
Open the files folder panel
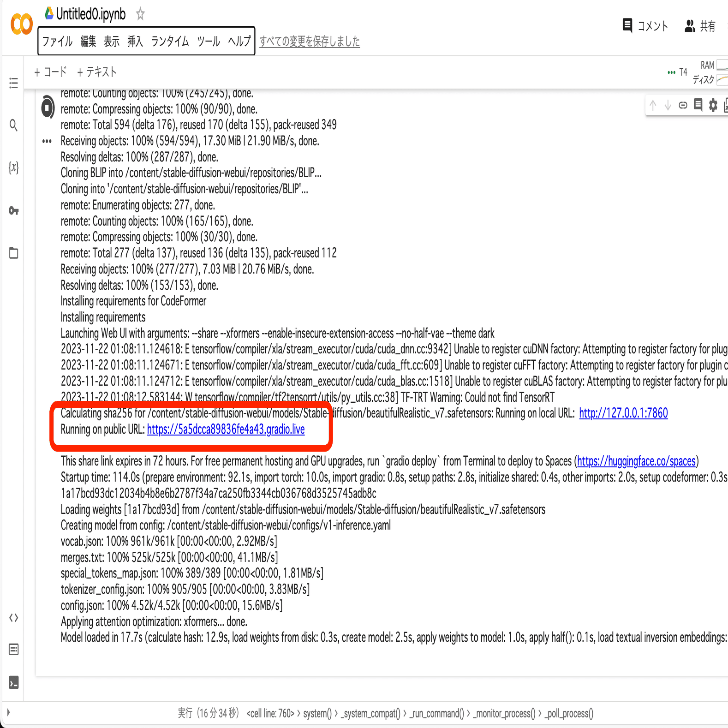pyautogui.click(x=13, y=253)
